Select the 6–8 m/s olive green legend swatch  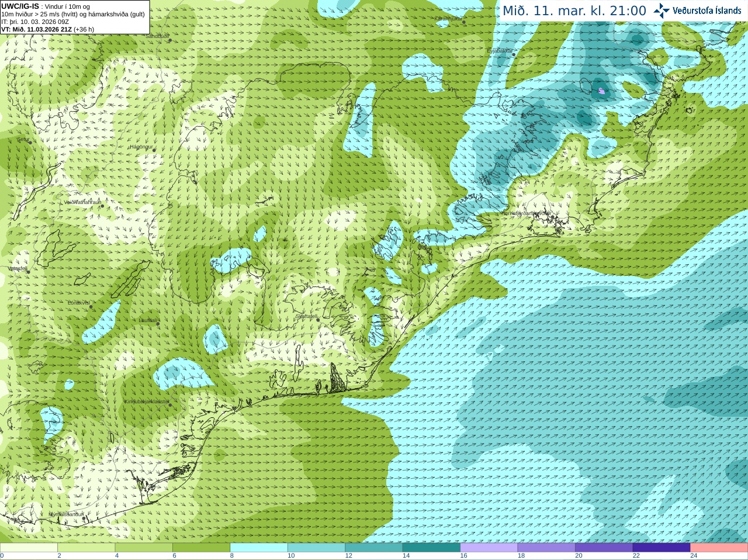point(202,548)
